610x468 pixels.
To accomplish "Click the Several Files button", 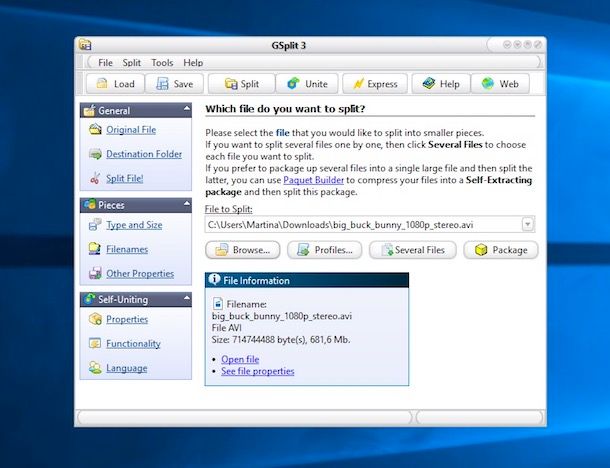I will (413, 250).
